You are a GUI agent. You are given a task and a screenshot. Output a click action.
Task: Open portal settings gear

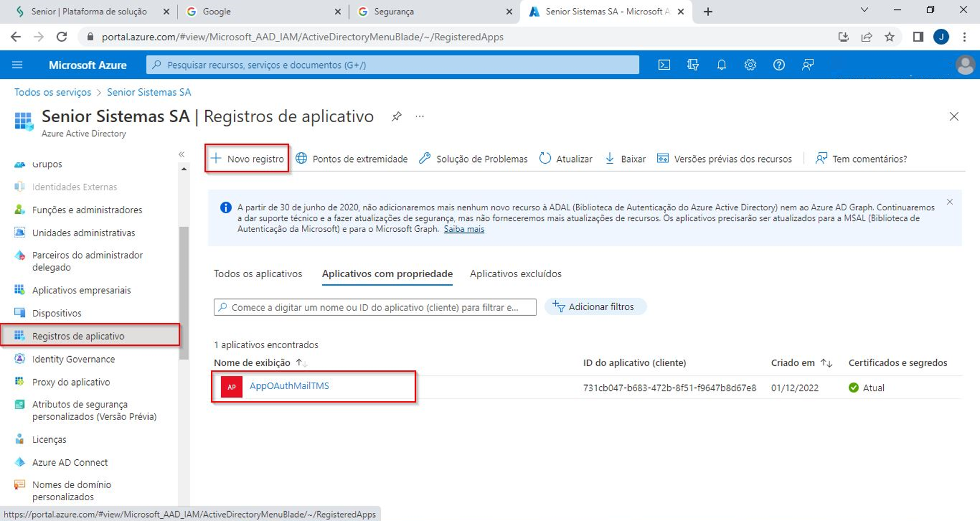750,65
